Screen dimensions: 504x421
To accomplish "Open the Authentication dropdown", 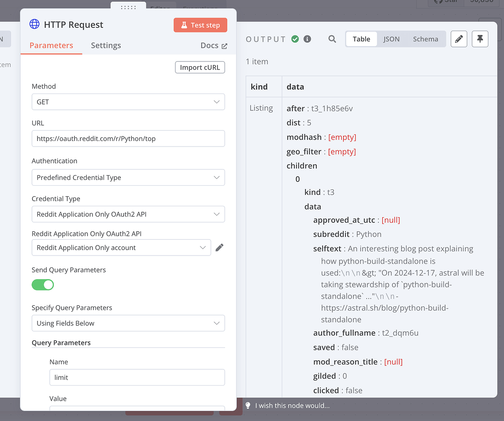I will tap(128, 177).
